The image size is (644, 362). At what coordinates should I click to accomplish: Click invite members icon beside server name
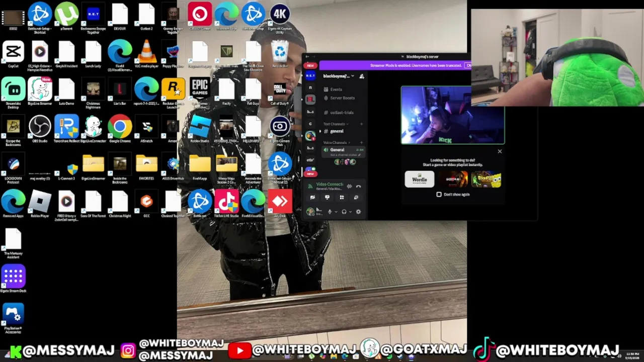[362, 76]
